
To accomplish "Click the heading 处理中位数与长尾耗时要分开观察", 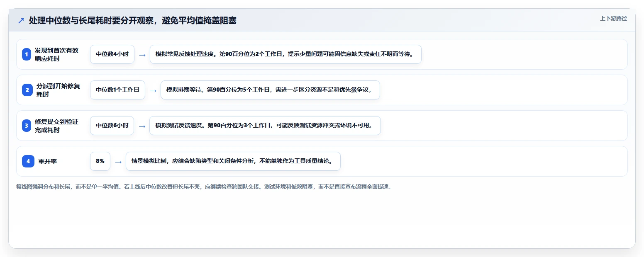I will pos(133,20).
